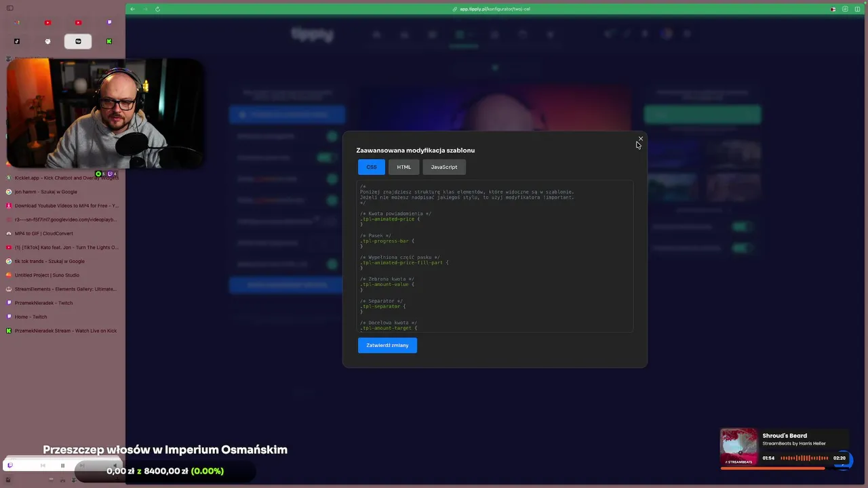Open the Kick pinned tab

pyautogui.click(x=108, y=41)
